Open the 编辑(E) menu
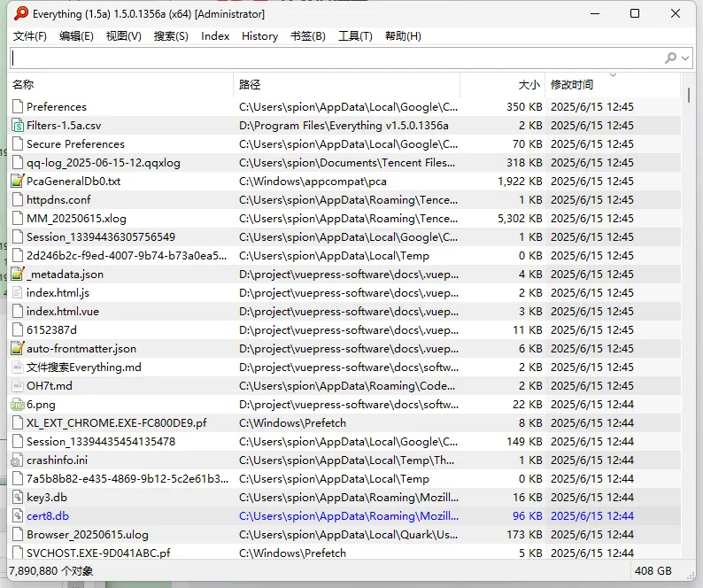 76,36
